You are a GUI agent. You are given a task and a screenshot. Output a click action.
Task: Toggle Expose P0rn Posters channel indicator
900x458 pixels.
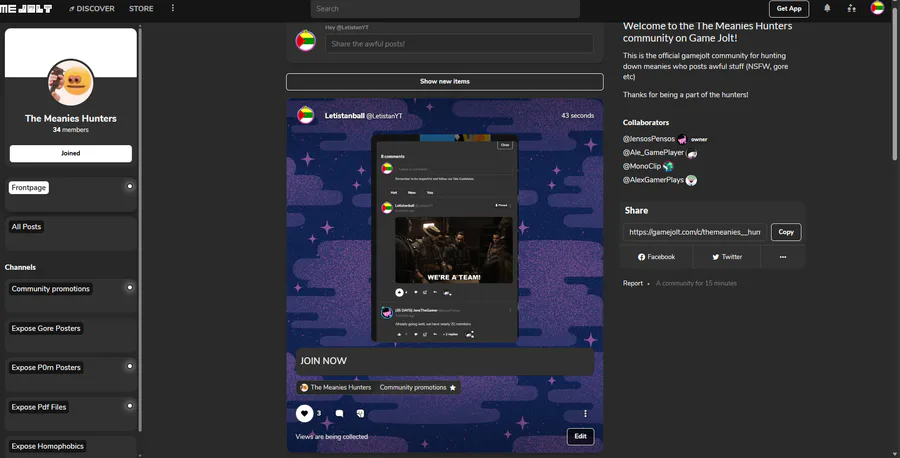tap(130, 366)
